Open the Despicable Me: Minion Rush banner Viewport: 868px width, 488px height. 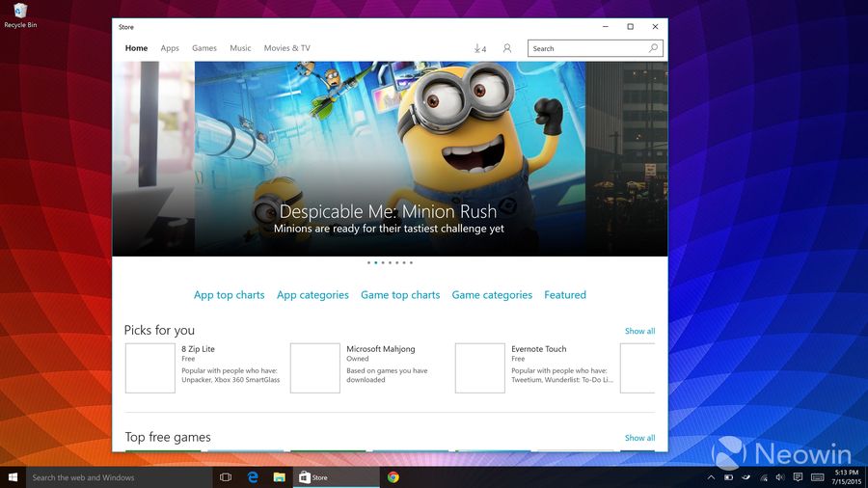pos(390,159)
